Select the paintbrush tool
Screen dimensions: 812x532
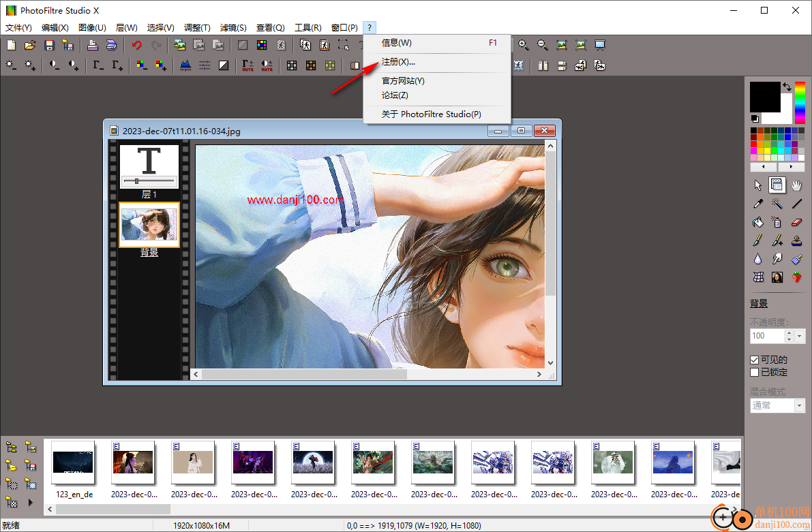tap(757, 240)
